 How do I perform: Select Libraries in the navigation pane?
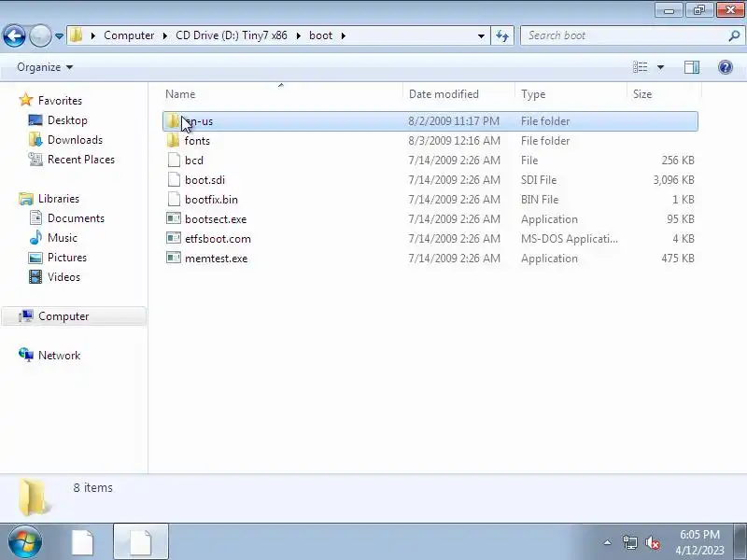[x=59, y=199]
